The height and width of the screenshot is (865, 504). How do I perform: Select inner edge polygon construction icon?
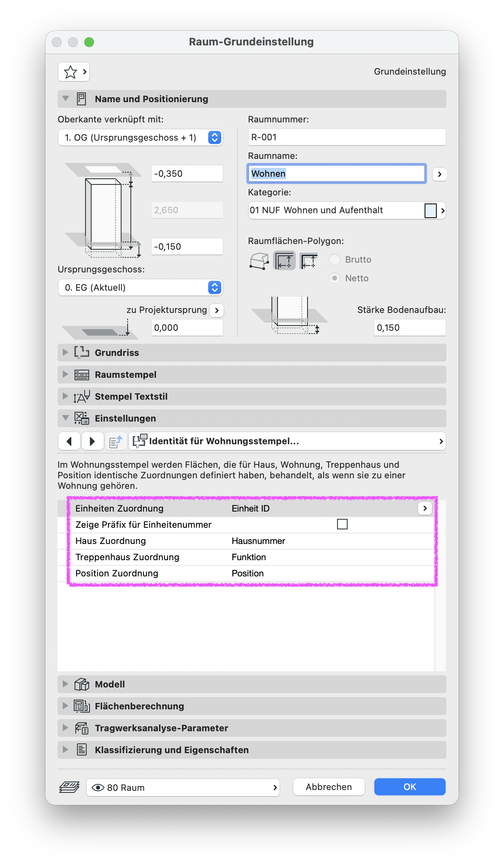point(284,260)
